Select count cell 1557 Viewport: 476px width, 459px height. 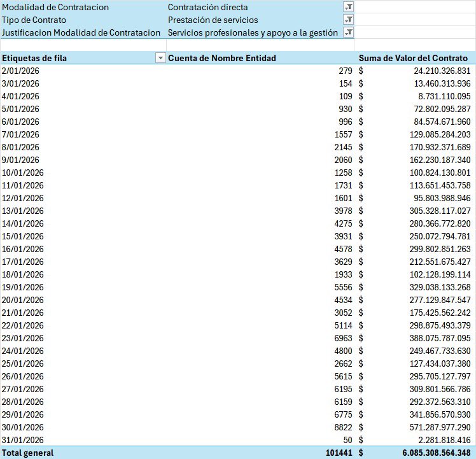click(x=344, y=134)
